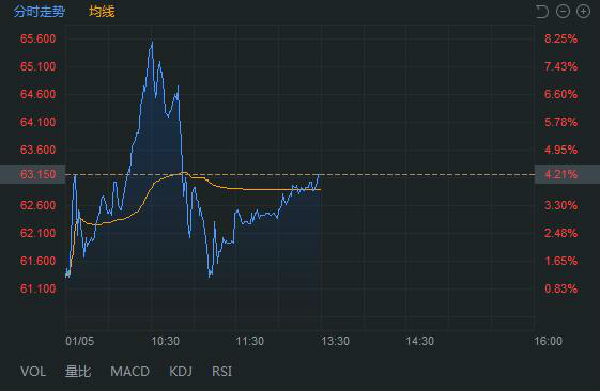The image size is (600, 391).
Task: Select the 量比 indicator
Action: point(78,371)
